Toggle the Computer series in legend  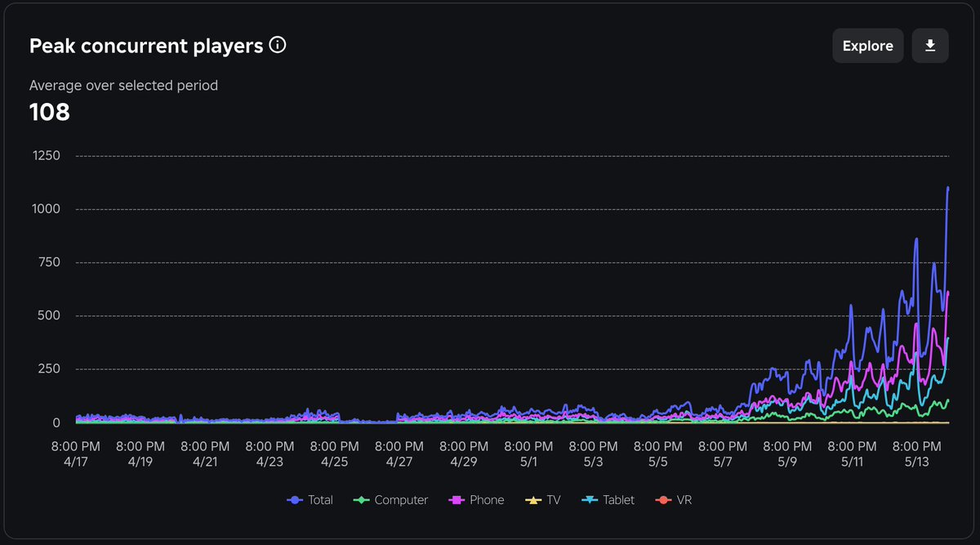[390, 500]
